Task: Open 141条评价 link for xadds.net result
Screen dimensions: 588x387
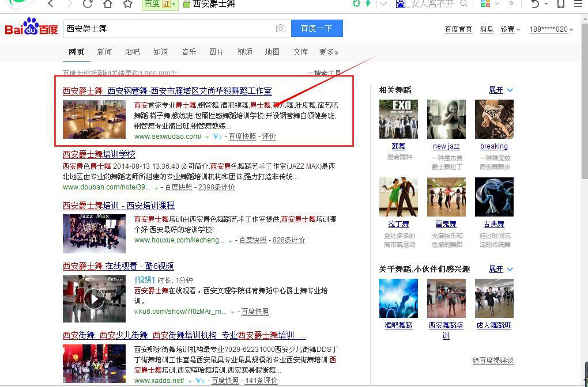Action: tap(261, 381)
